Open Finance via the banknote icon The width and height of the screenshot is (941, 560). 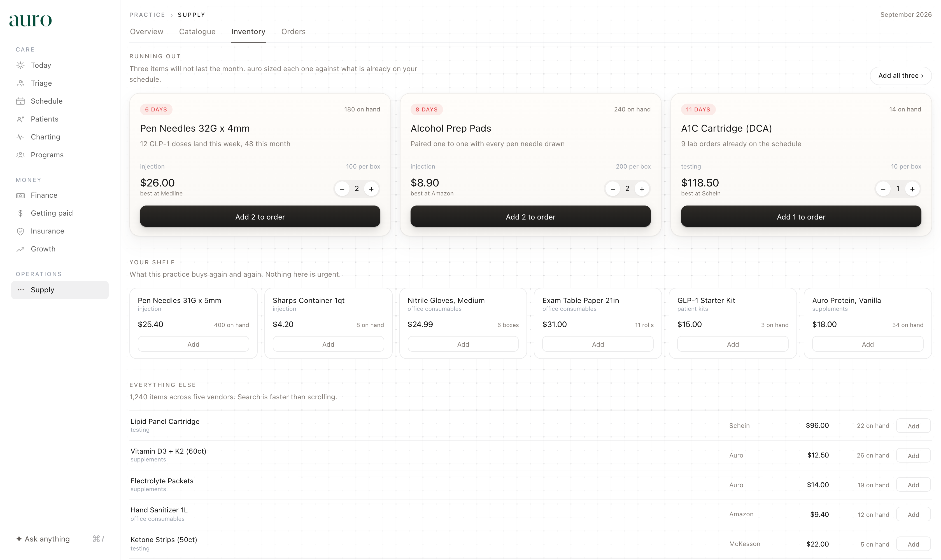point(20,195)
